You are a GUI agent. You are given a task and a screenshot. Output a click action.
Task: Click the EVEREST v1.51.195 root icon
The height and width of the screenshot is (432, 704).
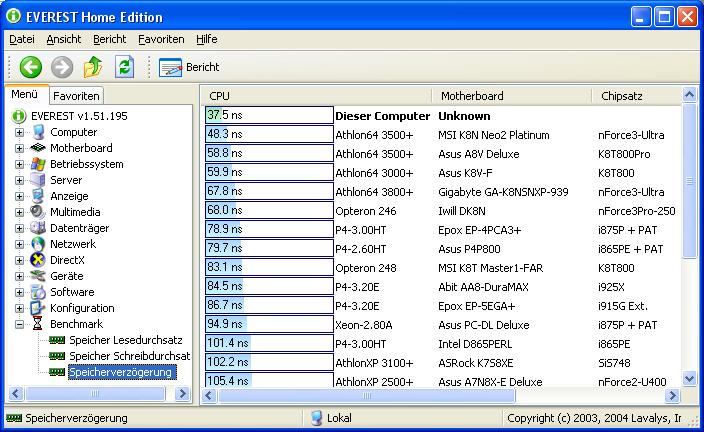[x=18, y=116]
